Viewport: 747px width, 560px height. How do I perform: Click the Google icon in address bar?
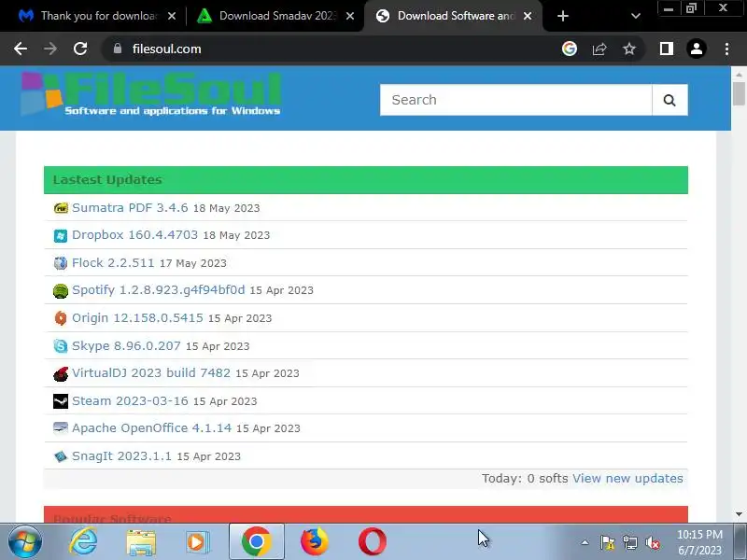pyautogui.click(x=570, y=49)
